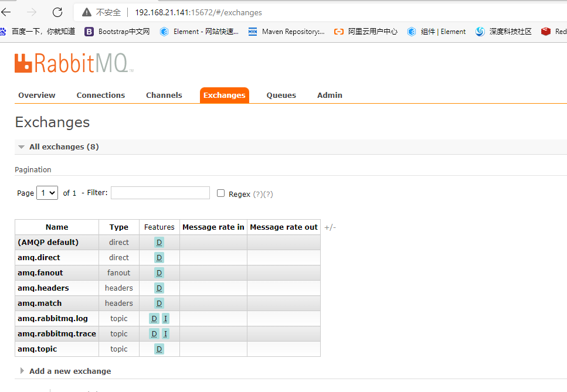
Task: Open the 阿里云用户中心 bookmark
Action: pos(368,32)
